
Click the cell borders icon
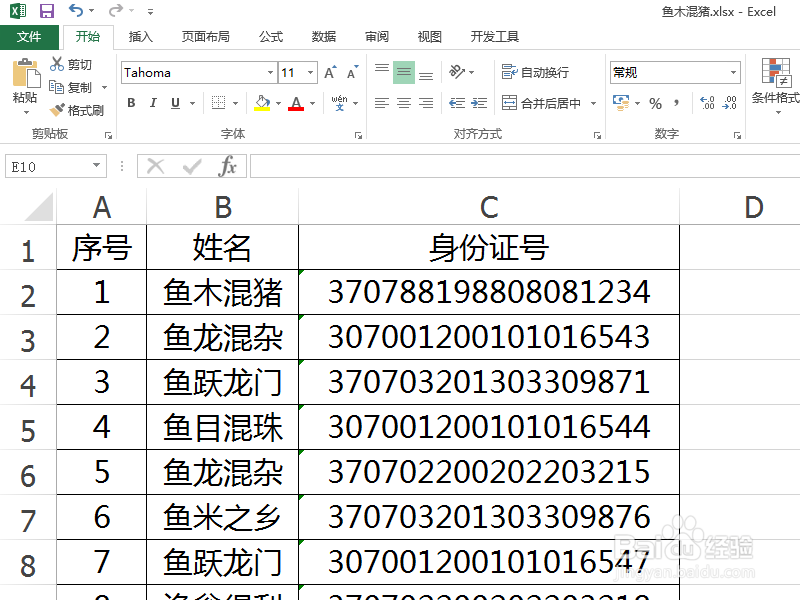tap(218, 103)
